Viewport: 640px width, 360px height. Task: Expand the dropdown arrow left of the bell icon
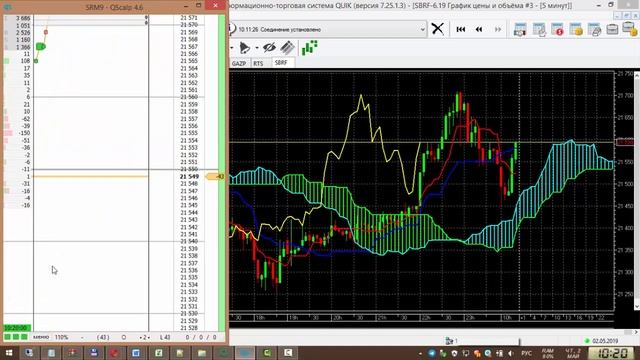point(232,48)
